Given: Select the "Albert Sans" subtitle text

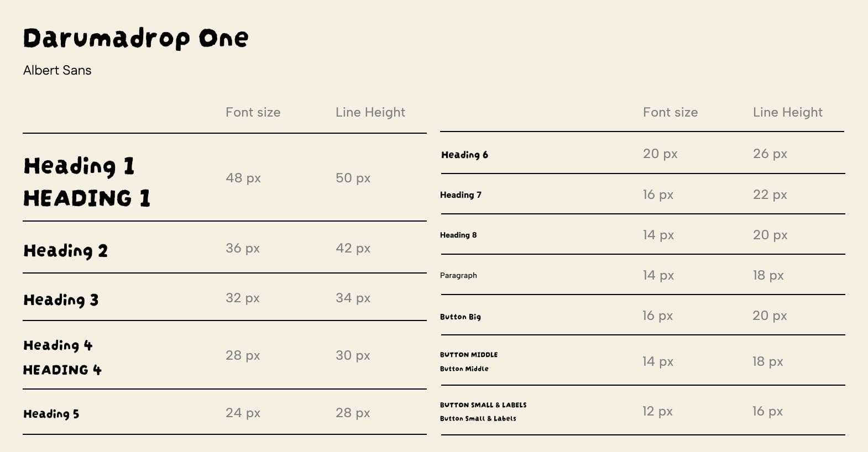Looking at the screenshot, I should click(57, 70).
